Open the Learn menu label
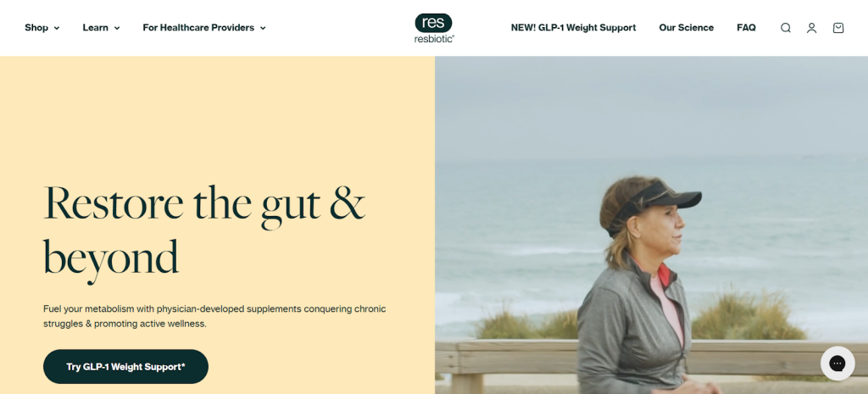 pyautogui.click(x=95, y=28)
